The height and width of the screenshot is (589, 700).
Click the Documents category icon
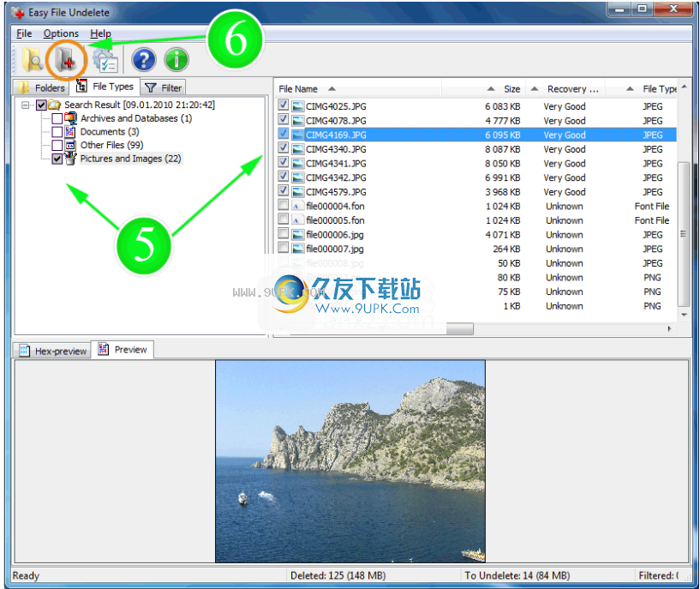tap(70, 132)
